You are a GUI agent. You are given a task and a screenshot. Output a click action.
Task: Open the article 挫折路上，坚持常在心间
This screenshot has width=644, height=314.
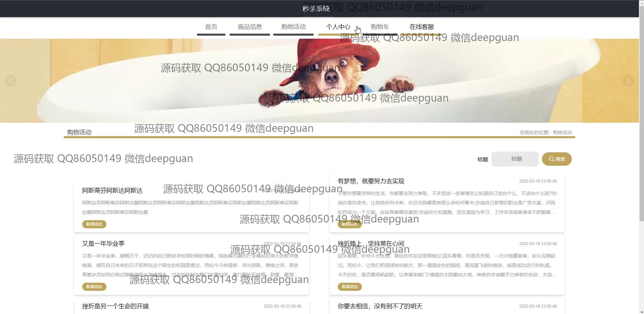[371, 244]
